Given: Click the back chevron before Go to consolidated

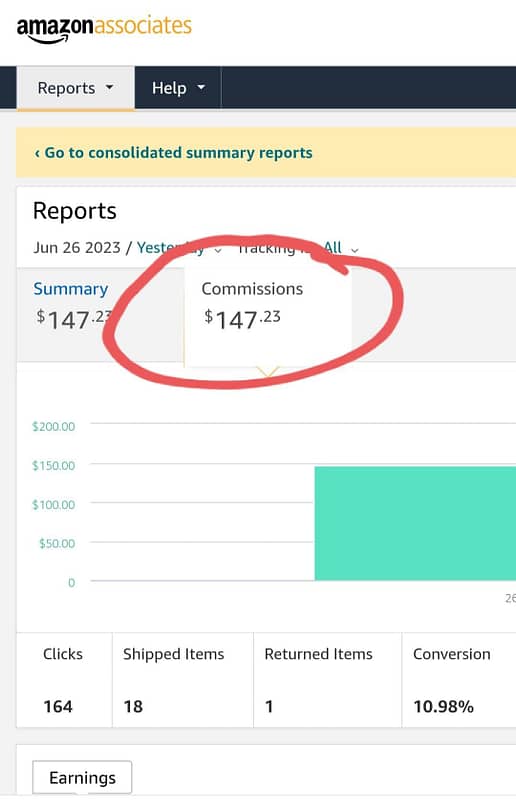Looking at the screenshot, I should pos(37,154).
